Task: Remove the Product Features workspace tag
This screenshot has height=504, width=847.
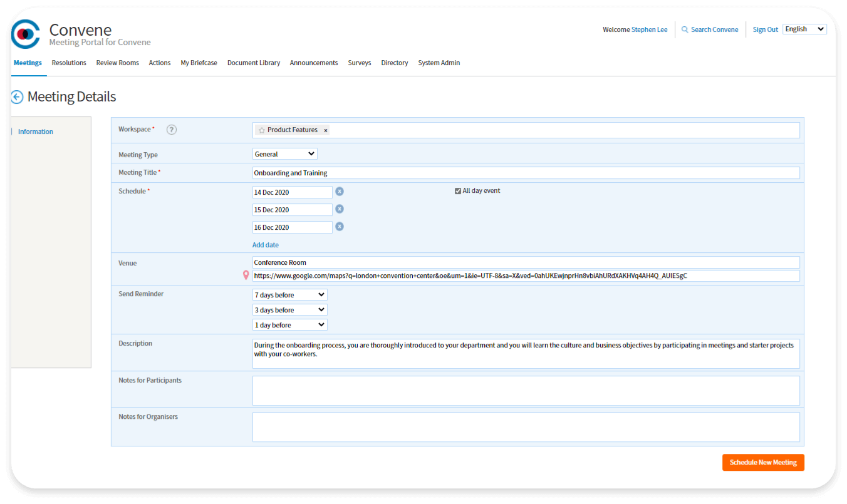Action: point(326,130)
